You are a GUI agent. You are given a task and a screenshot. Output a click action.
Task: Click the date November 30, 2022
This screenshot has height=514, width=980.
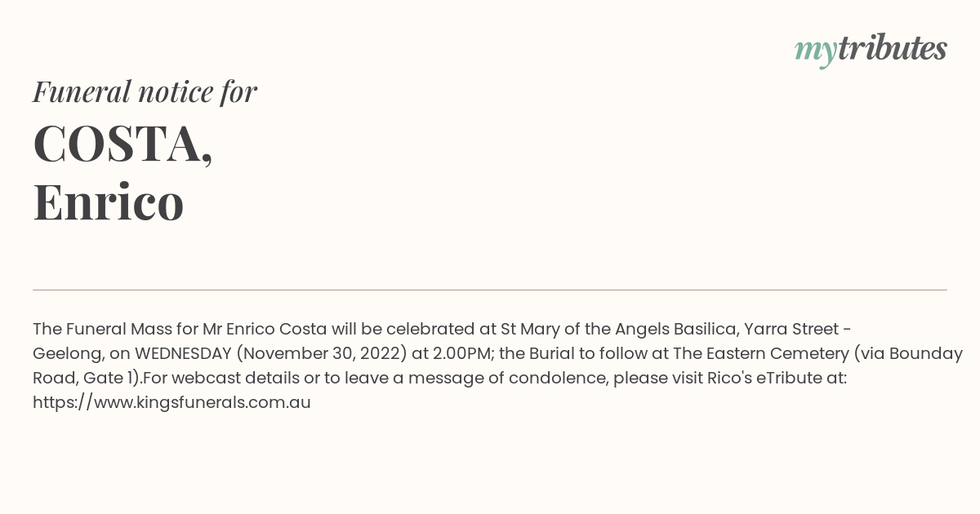click(x=320, y=354)
